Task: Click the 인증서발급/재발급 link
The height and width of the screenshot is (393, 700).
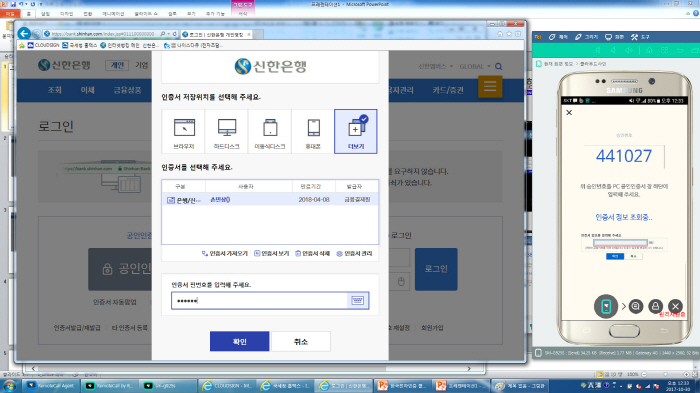Action: [77, 327]
